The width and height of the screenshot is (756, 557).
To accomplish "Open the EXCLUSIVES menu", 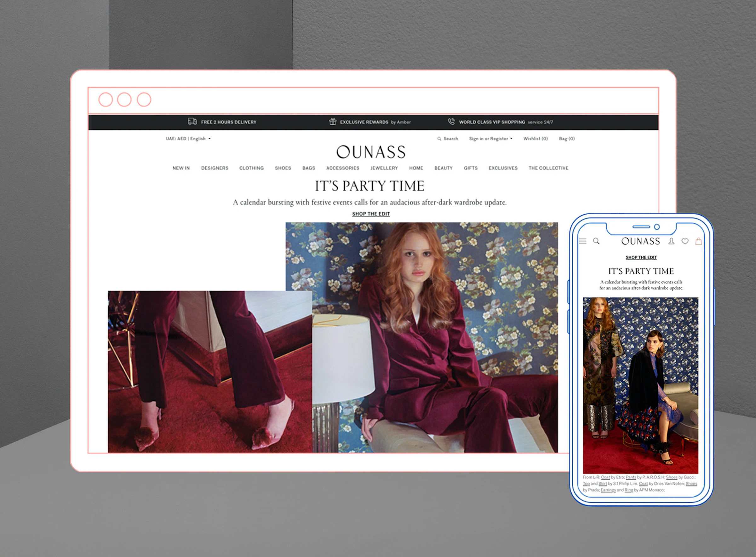I will [503, 168].
